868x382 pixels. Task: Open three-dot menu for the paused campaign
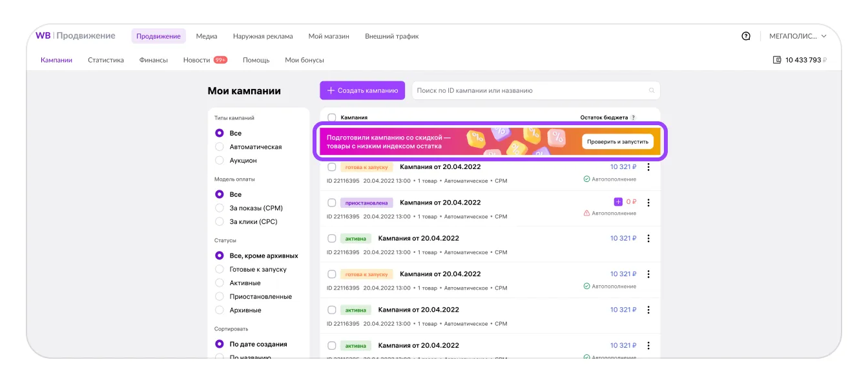point(648,203)
